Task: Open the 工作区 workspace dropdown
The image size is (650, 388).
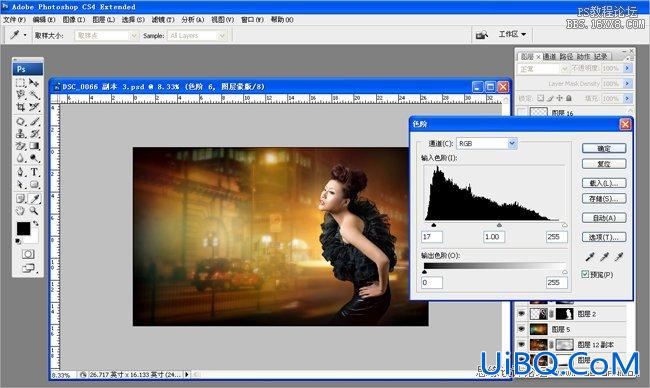Action: pos(512,34)
